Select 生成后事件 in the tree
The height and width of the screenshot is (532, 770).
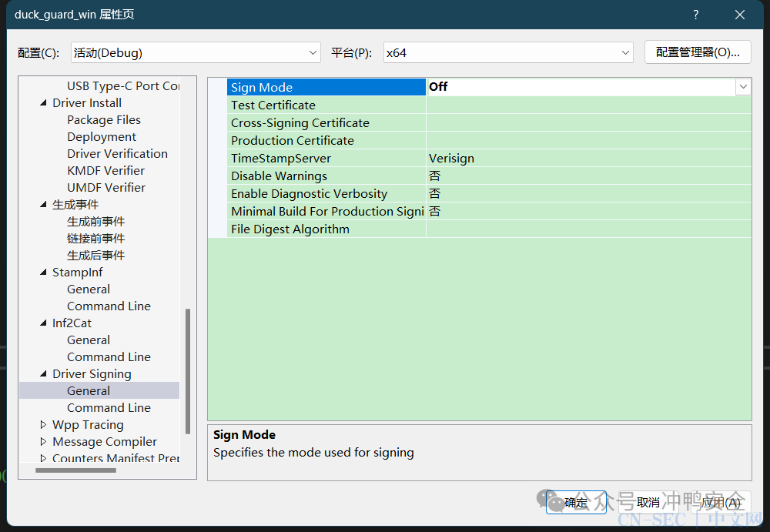(95, 256)
